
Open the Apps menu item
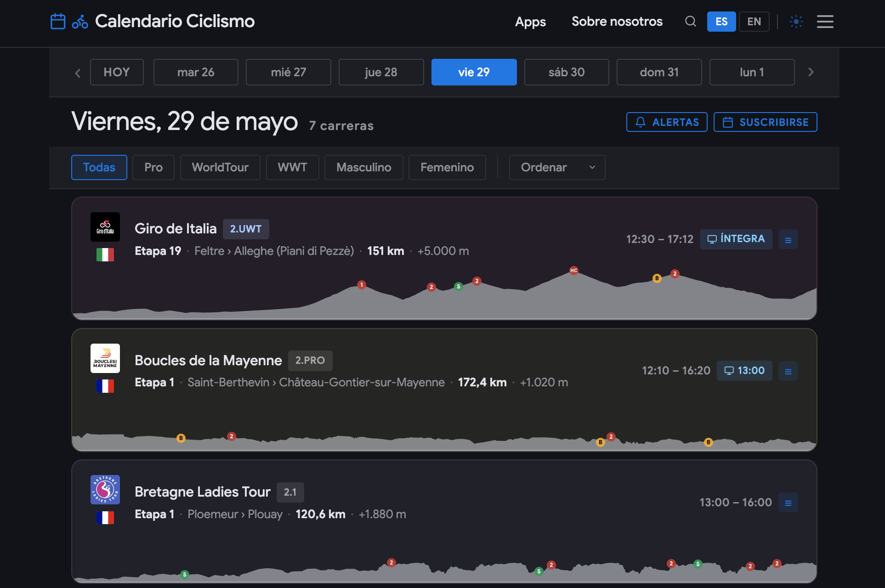click(530, 22)
